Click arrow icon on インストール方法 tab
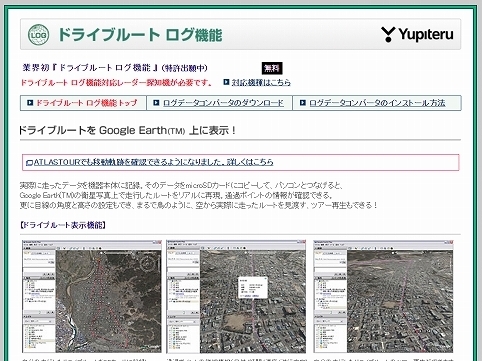 pyautogui.click(x=303, y=103)
